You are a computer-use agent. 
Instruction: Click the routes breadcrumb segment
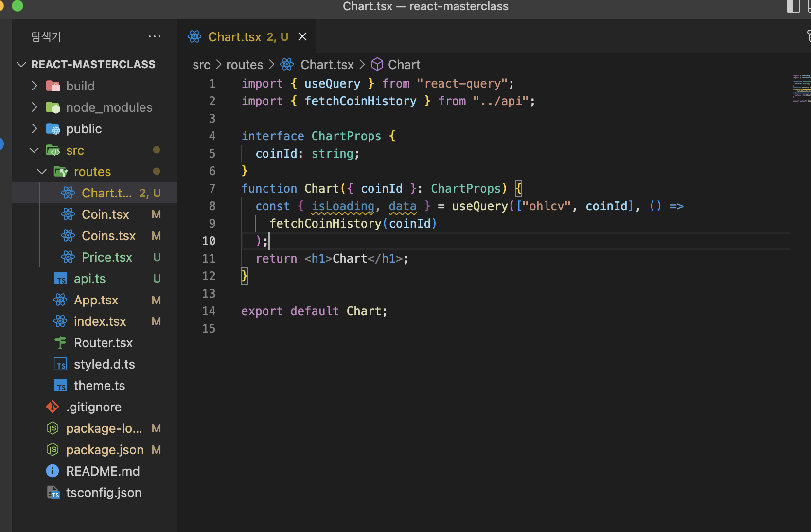point(245,65)
